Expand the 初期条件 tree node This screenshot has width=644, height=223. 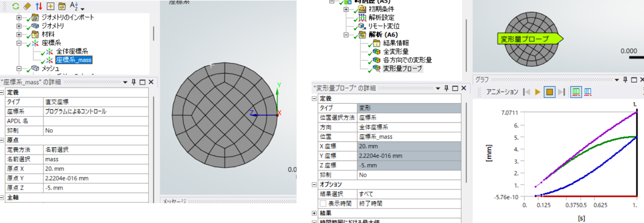(x=346, y=10)
